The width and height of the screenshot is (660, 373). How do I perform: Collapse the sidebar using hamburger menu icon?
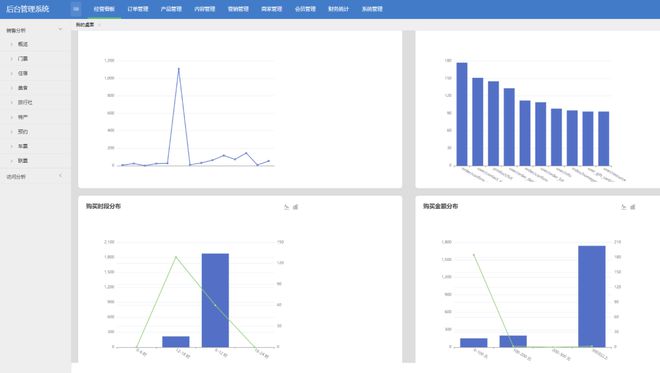76,9
